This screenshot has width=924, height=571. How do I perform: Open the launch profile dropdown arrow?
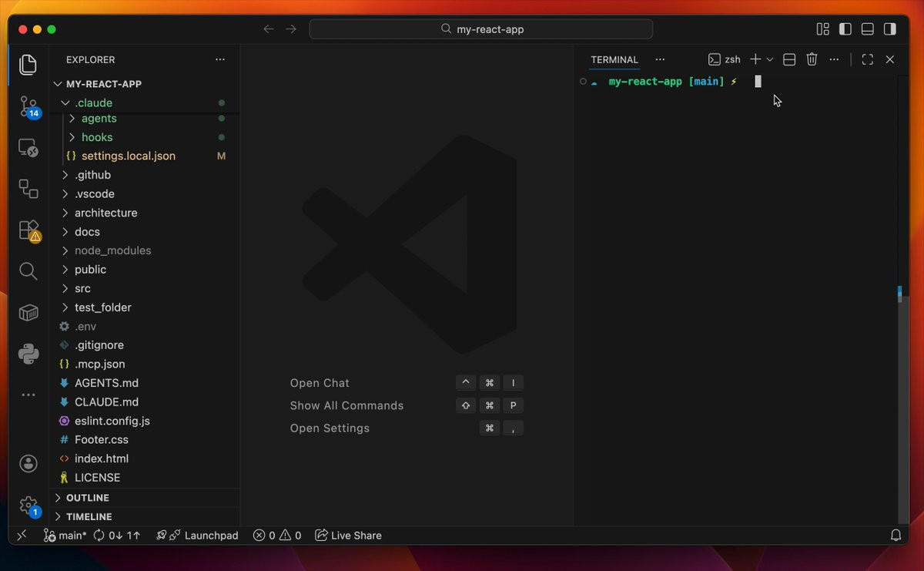pos(770,59)
